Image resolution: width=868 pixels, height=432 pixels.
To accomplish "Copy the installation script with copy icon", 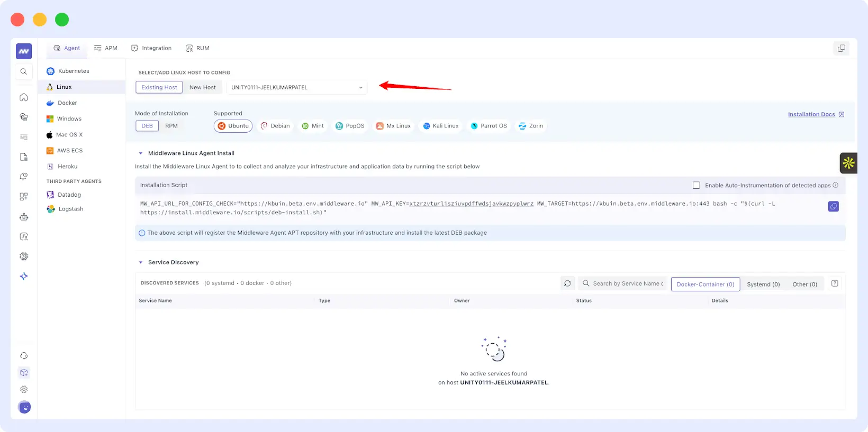I will click(x=833, y=207).
